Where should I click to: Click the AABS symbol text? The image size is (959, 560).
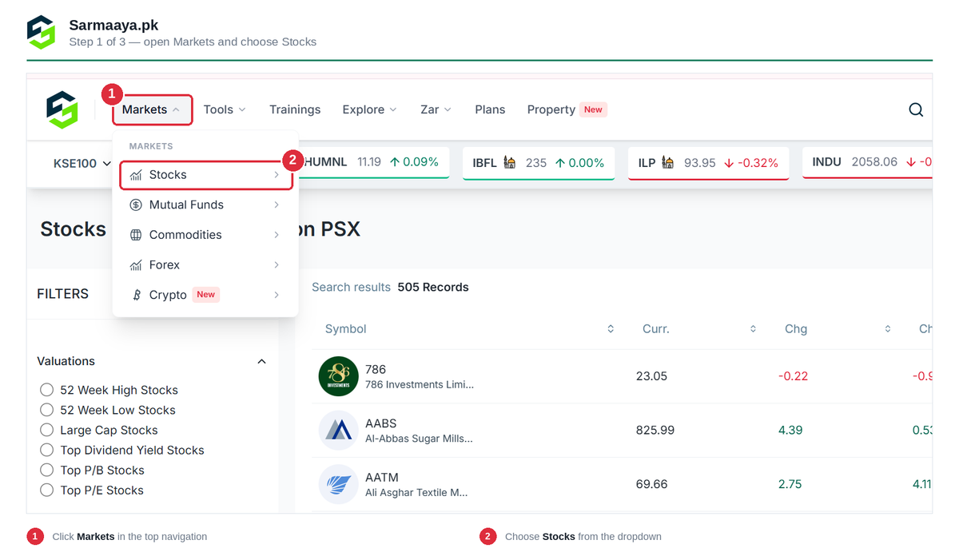click(381, 423)
